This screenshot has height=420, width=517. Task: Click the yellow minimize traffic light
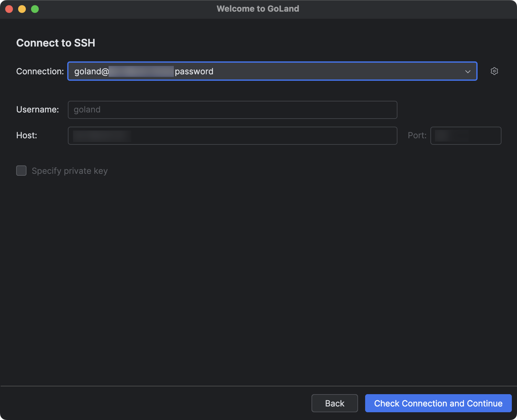click(22, 9)
